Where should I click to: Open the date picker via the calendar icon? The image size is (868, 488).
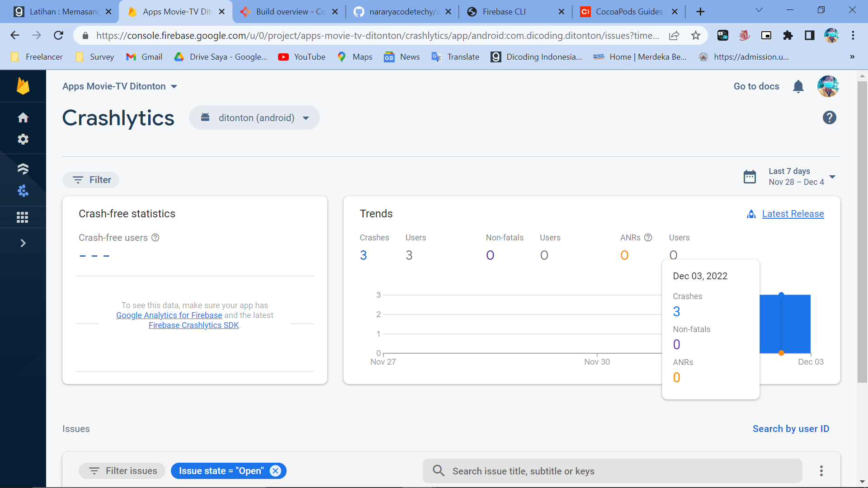point(750,177)
